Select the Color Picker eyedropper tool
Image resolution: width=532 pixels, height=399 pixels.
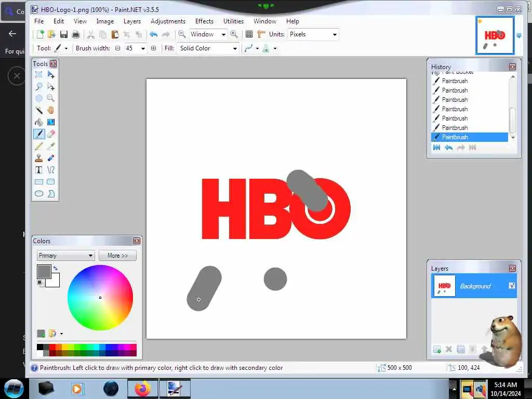51,146
